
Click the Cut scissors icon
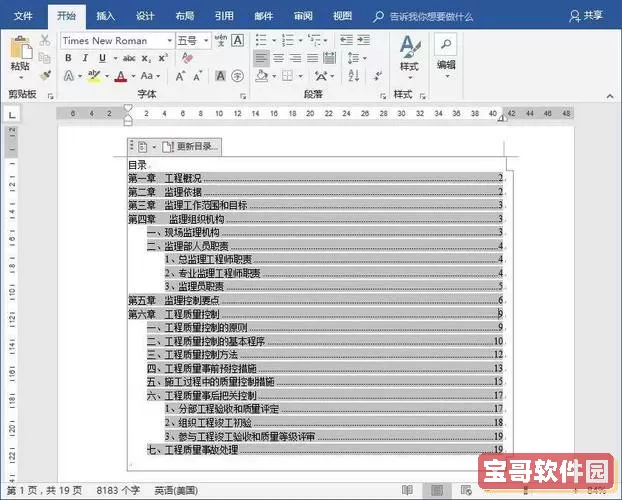coord(45,40)
